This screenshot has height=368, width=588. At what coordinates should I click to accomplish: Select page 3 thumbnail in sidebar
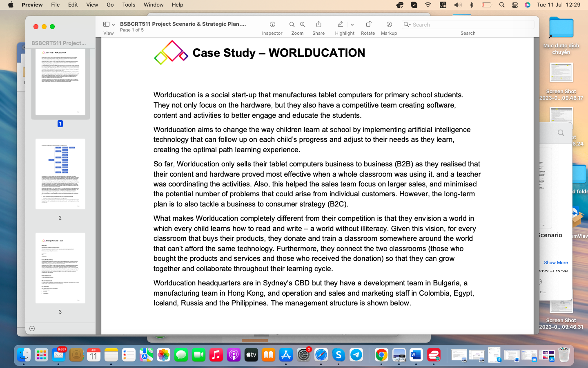tap(60, 268)
